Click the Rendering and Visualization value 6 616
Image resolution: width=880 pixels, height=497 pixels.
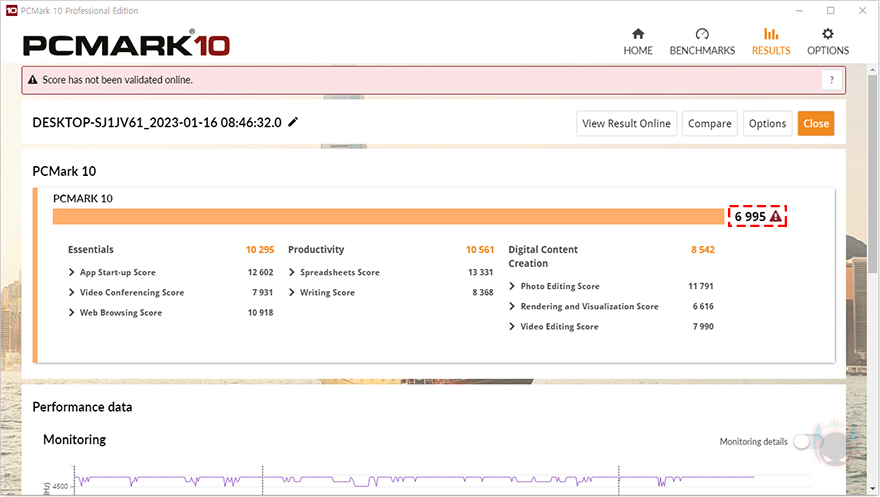[703, 306]
